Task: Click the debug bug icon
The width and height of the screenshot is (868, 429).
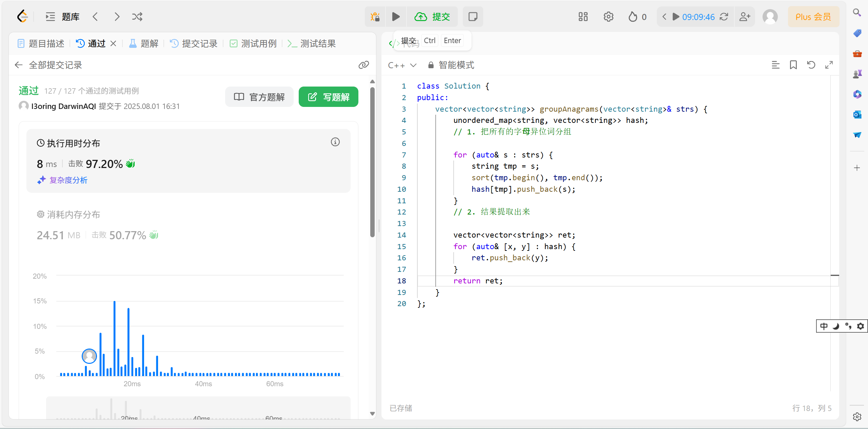Action: (375, 17)
